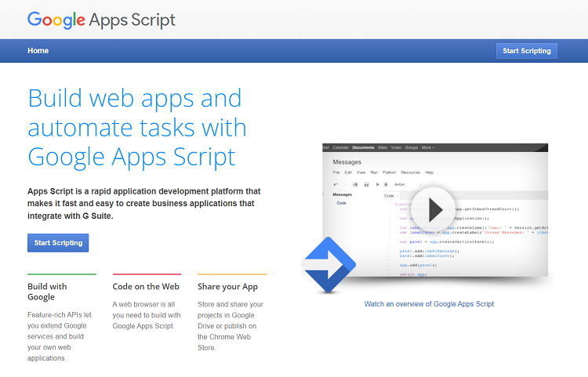The image size is (588, 377).
Task: Click the blue Apps Script arrow diamond logo
Action: pos(328,265)
